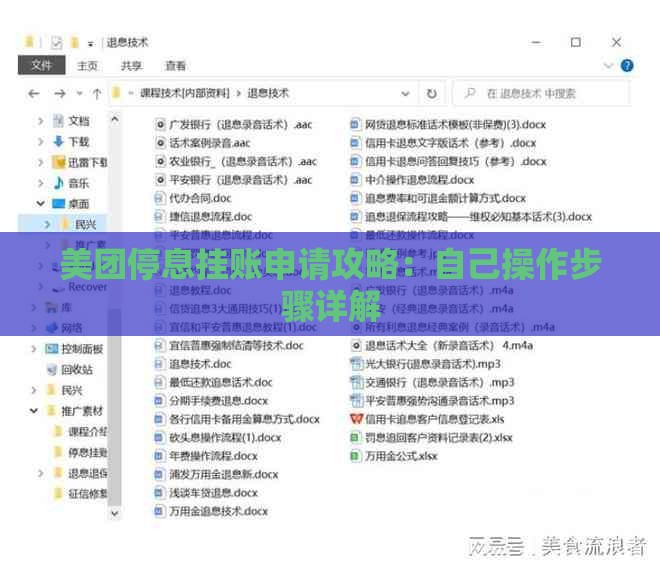Select file 平安银行 (退息录音话术) .aac
The image size is (660, 568).
coord(234,180)
